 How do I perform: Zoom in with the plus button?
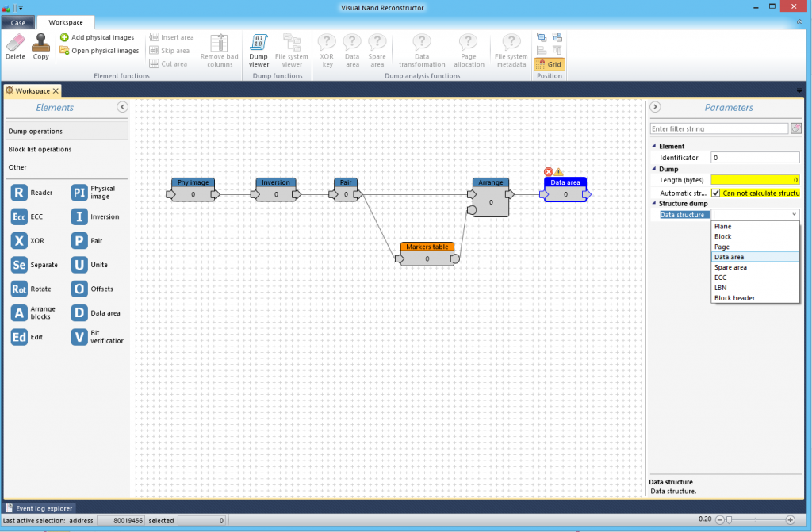click(791, 519)
